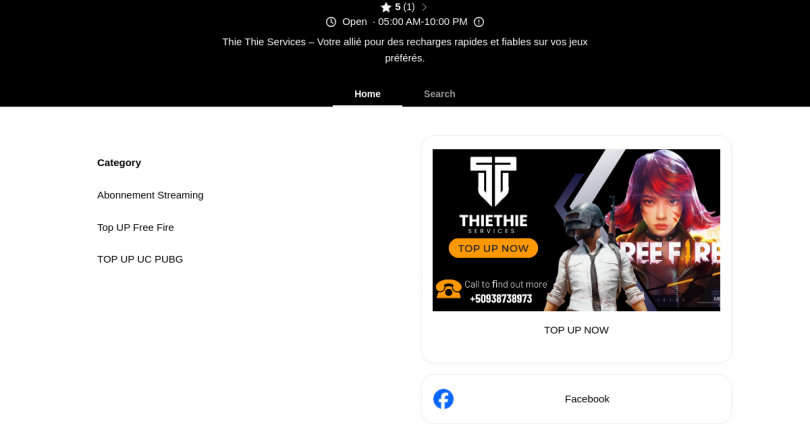Click the Free Fire character banner image
This screenshot has width=810, height=424.
pos(576,230)
